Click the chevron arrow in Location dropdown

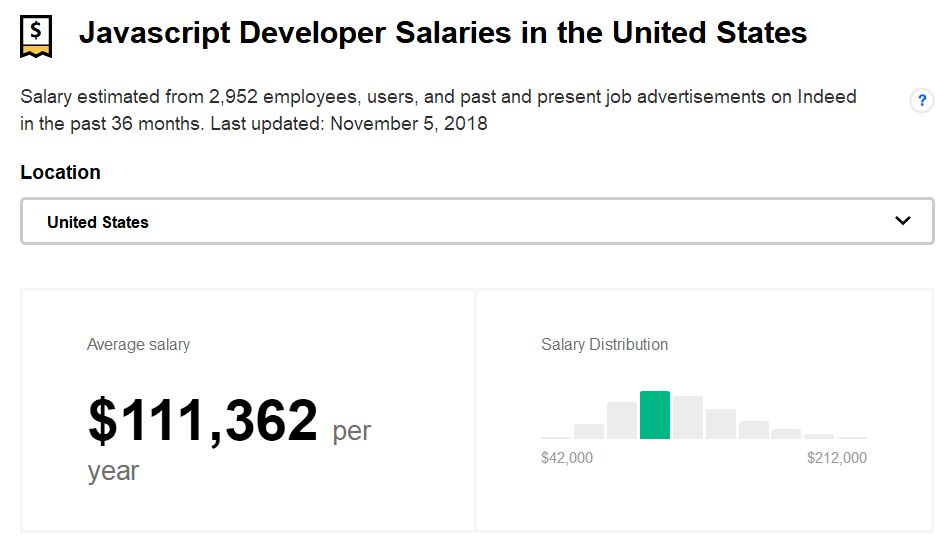(x=902, y=221)
